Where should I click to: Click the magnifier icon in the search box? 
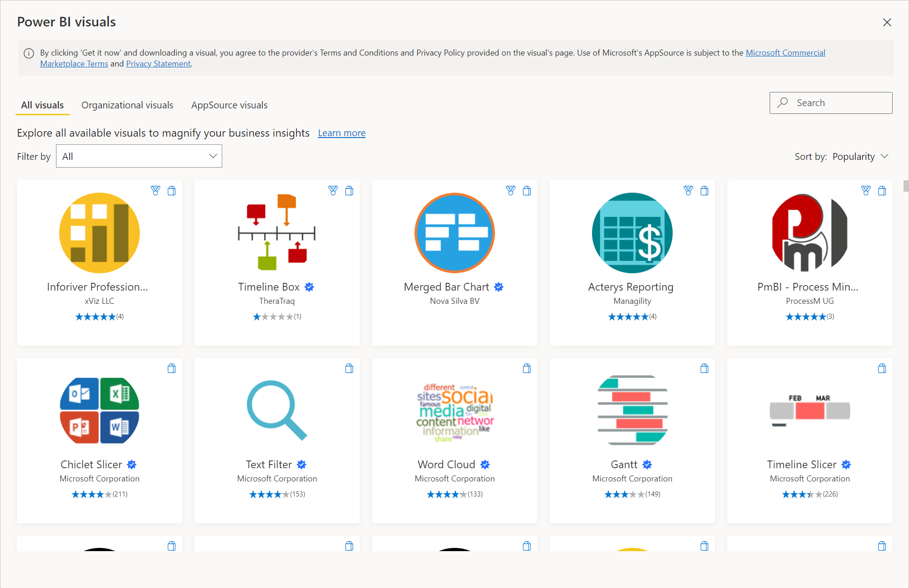pos(782,102)
